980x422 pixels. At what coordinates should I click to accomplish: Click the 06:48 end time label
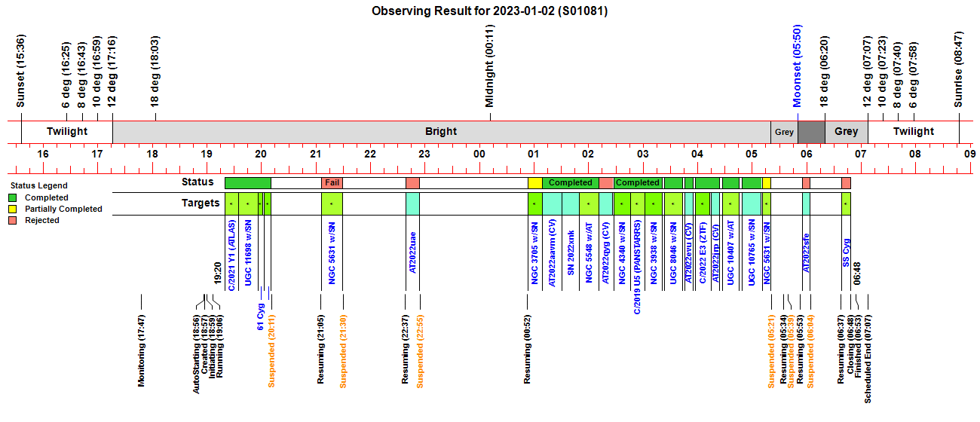tap(856, 275)
